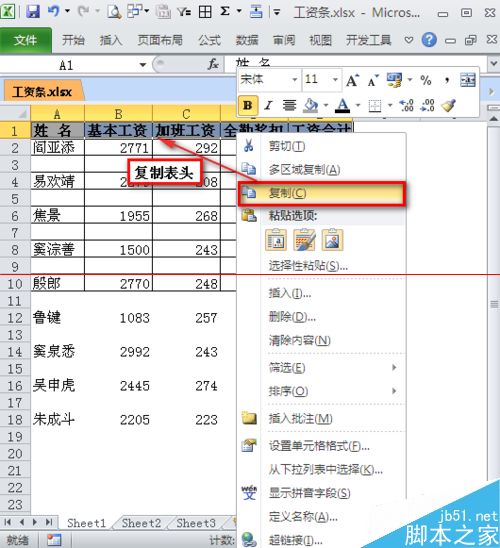Open the font name dropdown 宋体
Screen dimensions: 500x548
point(295,80)
